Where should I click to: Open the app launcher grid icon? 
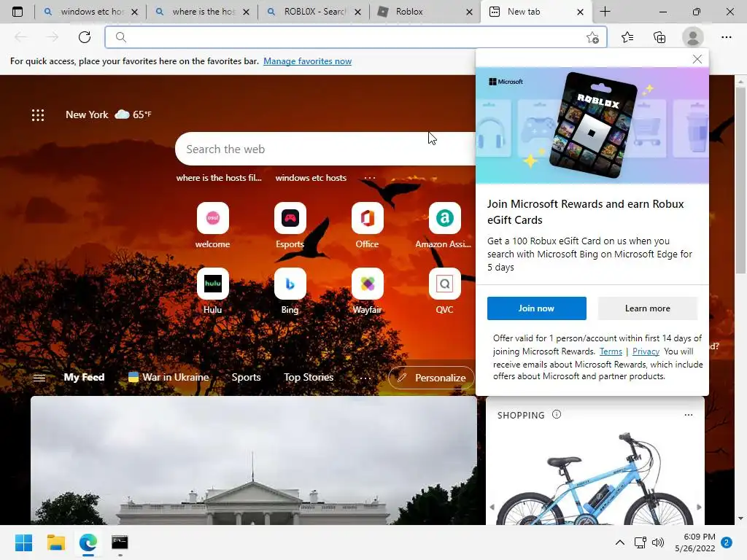click(x=38, y=114)
